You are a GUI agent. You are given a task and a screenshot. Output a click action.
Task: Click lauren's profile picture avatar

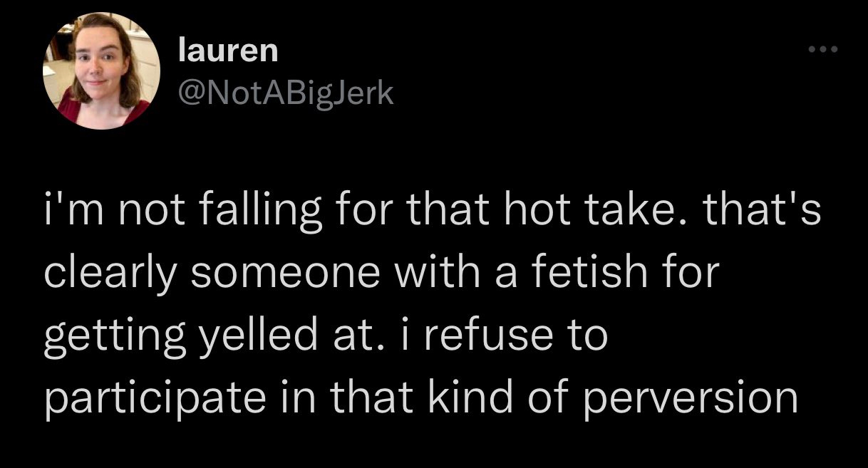tap(102, 71)
